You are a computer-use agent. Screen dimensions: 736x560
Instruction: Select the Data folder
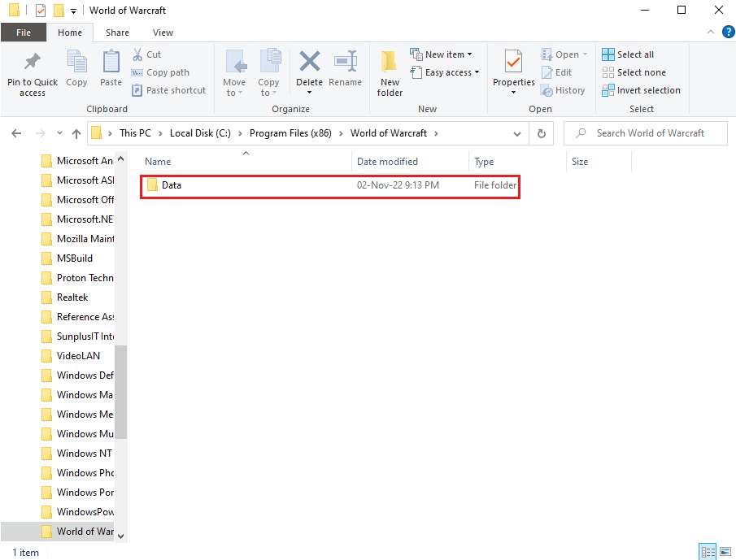click(x=330, y=185)
